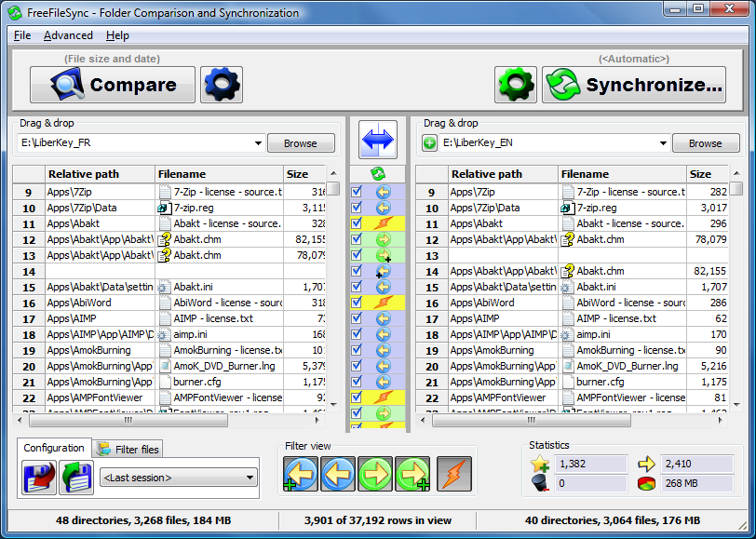Click the Compare button
Viewport: 756px width, 539px height.
113,85
